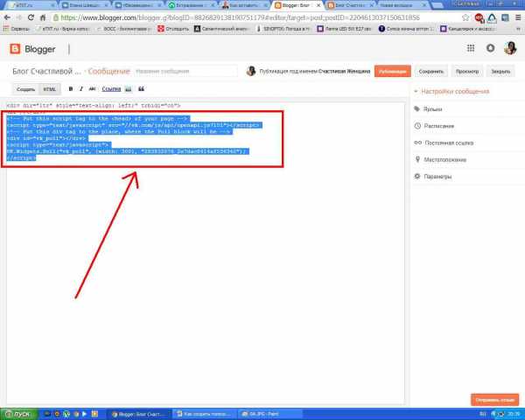The width and height of the screenshot is (525, 420).
Task: Open the Chrome menu hamburger icon
Action: pos(518,17)
